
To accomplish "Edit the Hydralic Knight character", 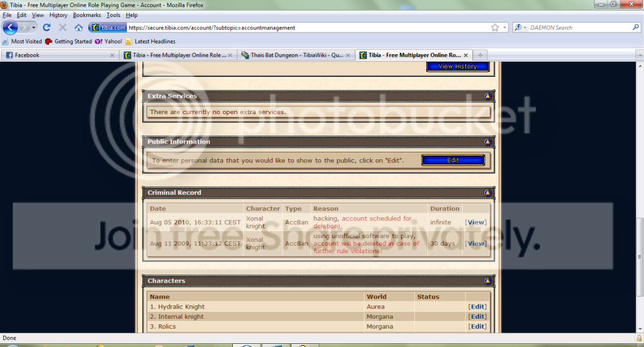I will pyautogui.click(x=477, y=307).
